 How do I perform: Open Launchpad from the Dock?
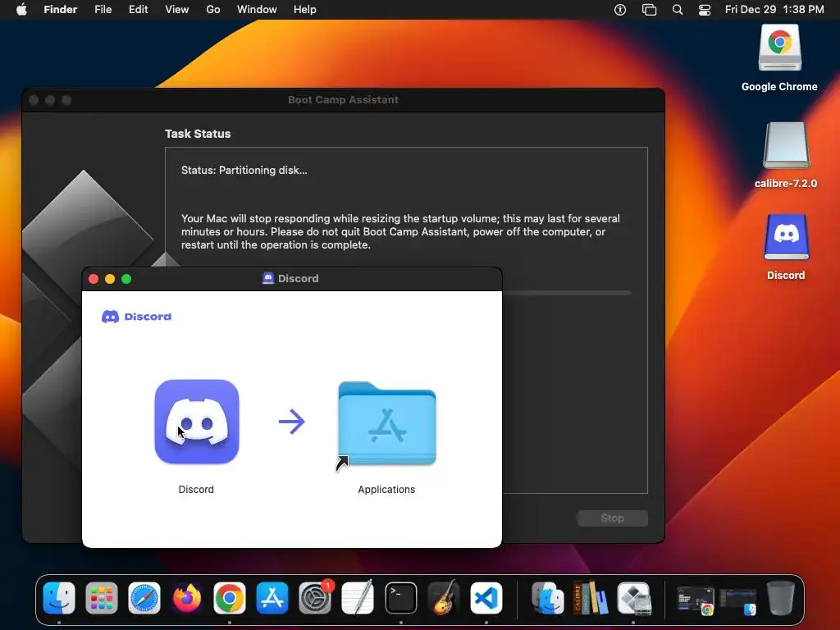tap(101, 598)
